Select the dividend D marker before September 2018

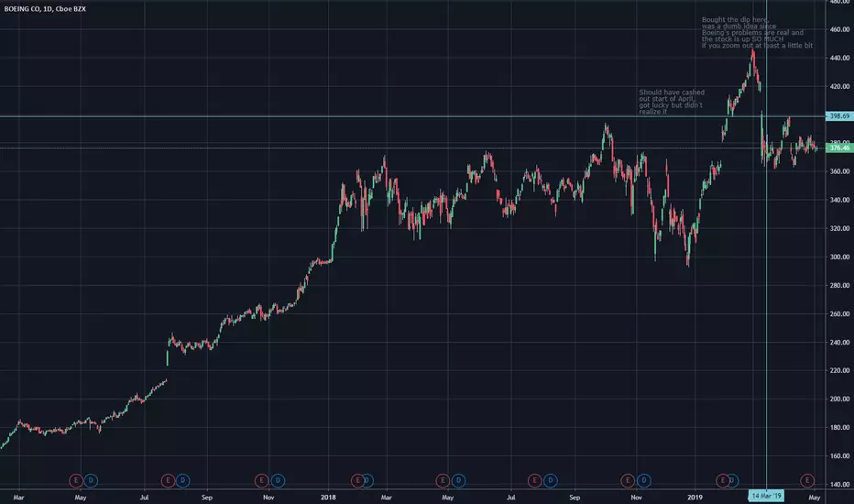pos(551,480)
